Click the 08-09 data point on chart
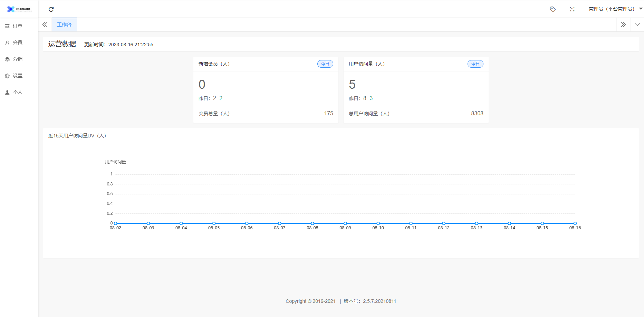644x317 pixels. (345, 223)
